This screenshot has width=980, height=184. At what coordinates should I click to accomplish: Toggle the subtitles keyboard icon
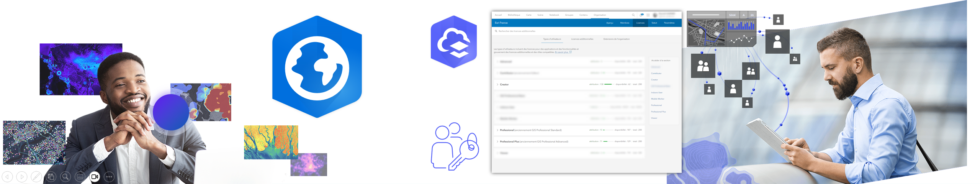(x=80, y=177)
